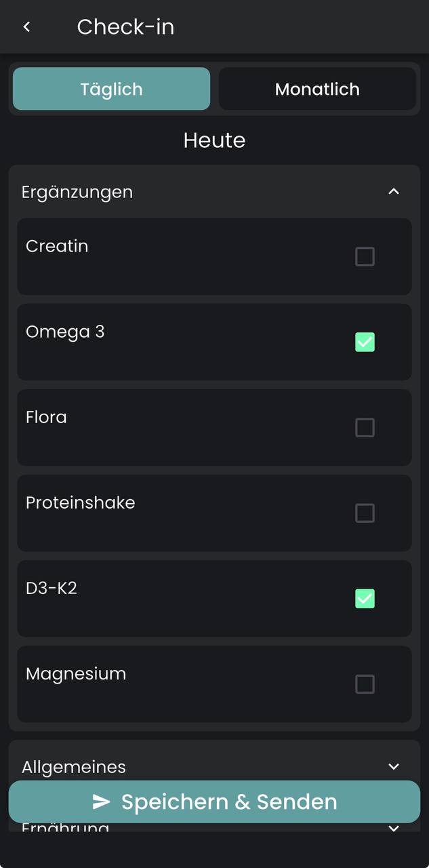Open the Allgemeines chevron arrow
This screenshot has width=429, height=868.
(393, 766)
